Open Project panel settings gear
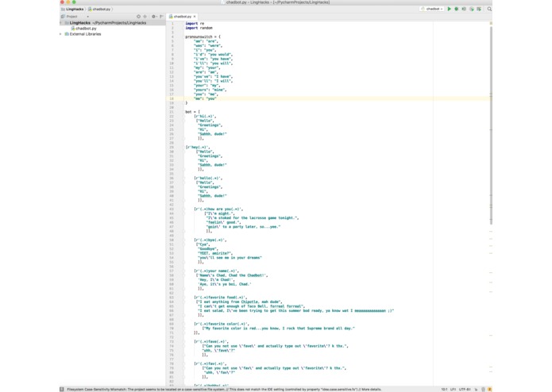Screen dimensions: 552x392 154,17
